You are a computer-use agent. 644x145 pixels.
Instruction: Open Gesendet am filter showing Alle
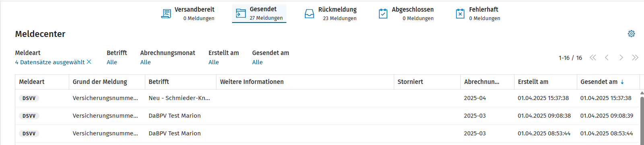click(257, 62)
